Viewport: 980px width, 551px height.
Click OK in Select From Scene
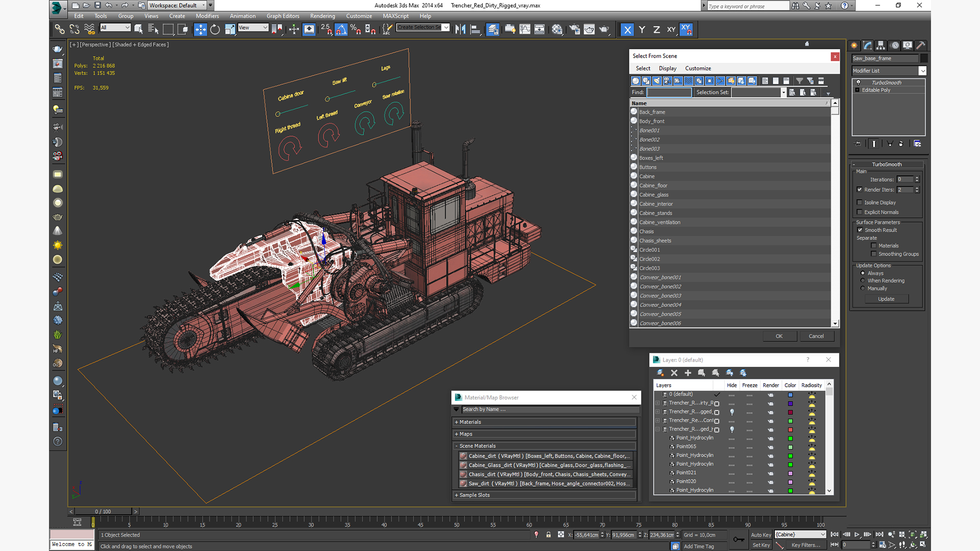779,336
